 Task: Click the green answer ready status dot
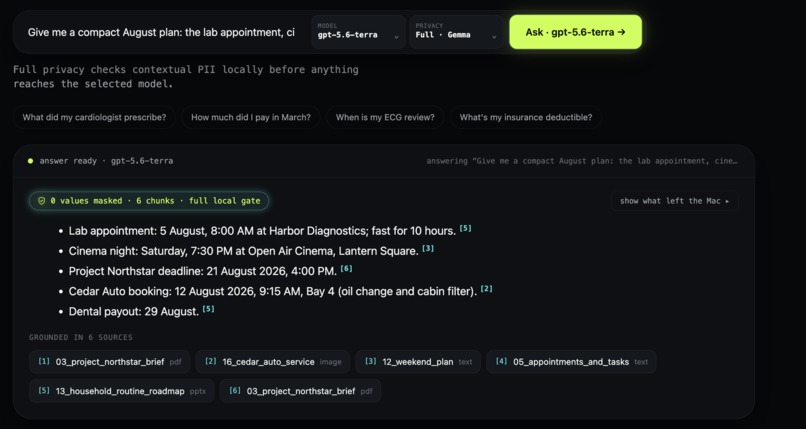(x=30, y=161)
